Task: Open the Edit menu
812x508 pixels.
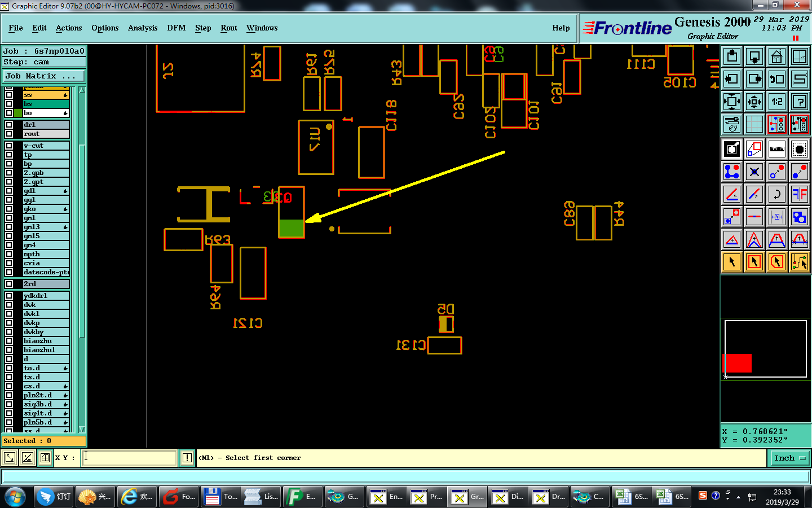Action: pyautogui.click(x=39, y=28)
